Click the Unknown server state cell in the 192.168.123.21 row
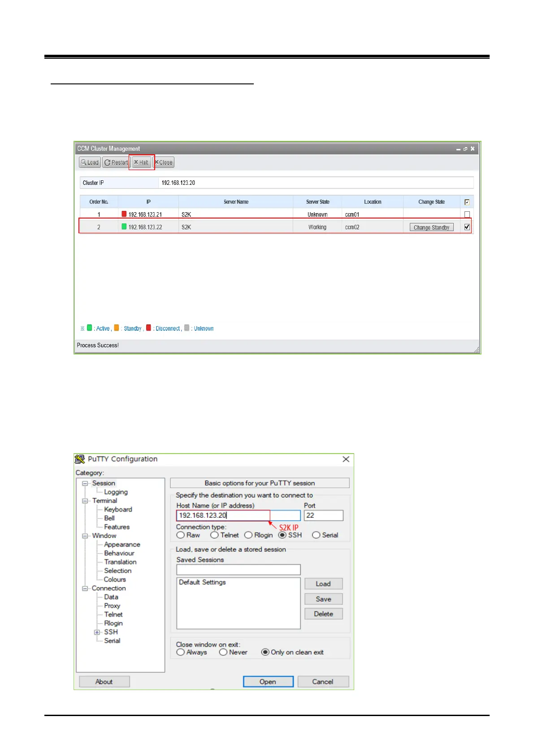 [317, 214]
